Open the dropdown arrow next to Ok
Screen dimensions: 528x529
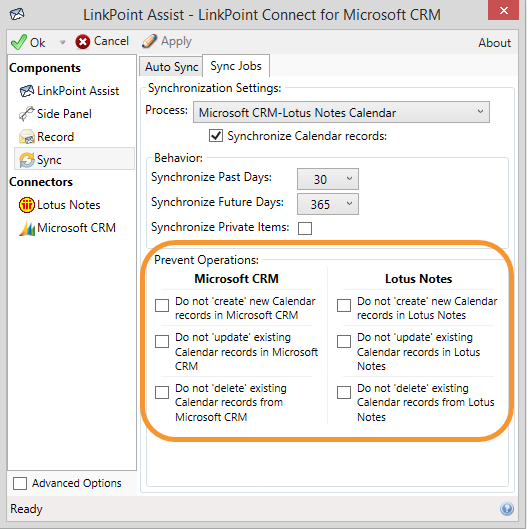[62, 43]
